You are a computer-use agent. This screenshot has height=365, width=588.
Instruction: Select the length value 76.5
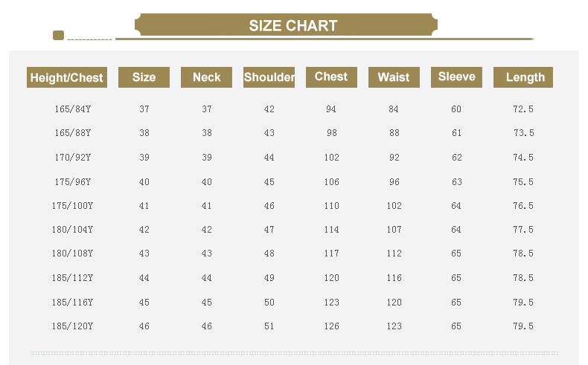[523, 206]
